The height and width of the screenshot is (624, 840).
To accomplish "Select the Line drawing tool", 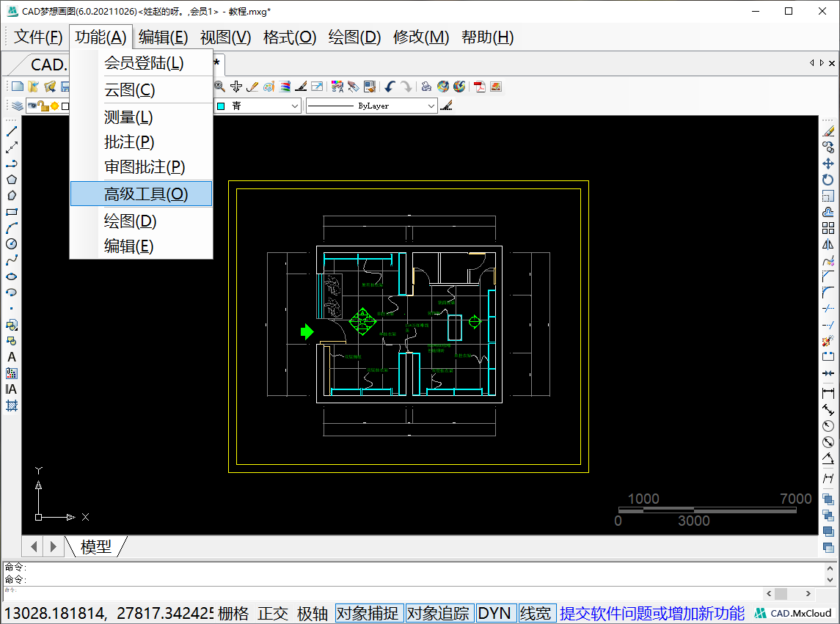I will pos(12,132).
